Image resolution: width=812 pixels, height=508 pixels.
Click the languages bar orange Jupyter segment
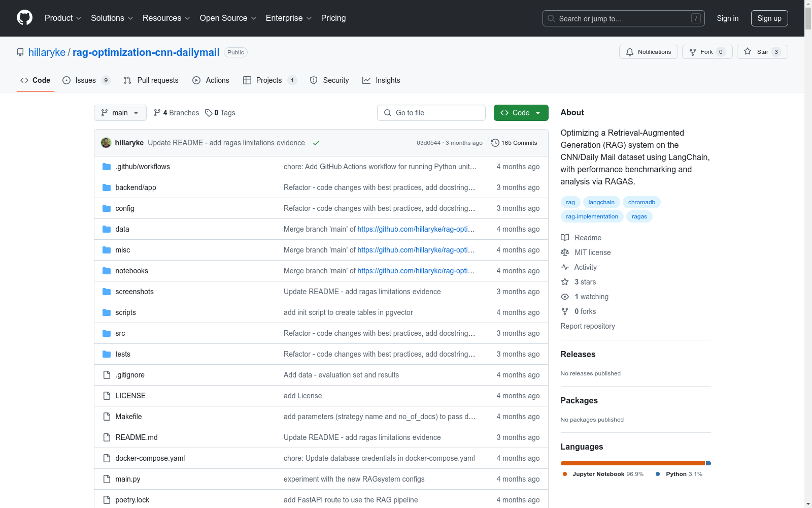pos(633,463)
